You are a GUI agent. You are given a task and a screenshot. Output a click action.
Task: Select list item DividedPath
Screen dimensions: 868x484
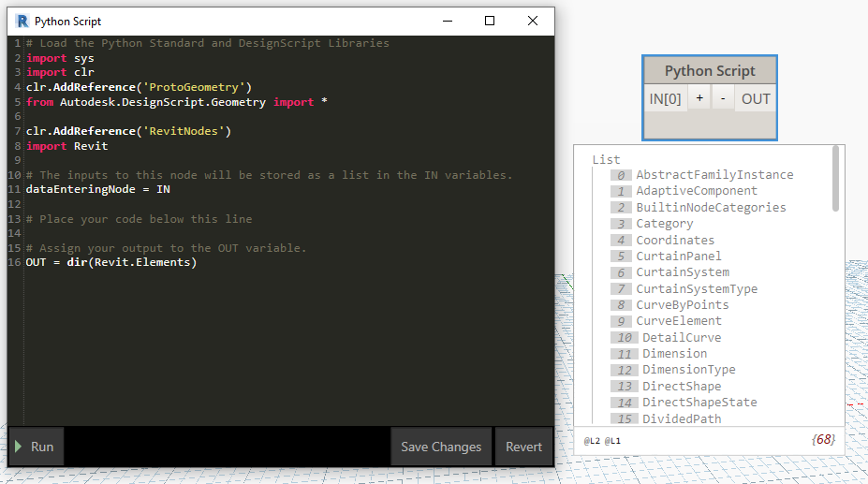(682, 419)
